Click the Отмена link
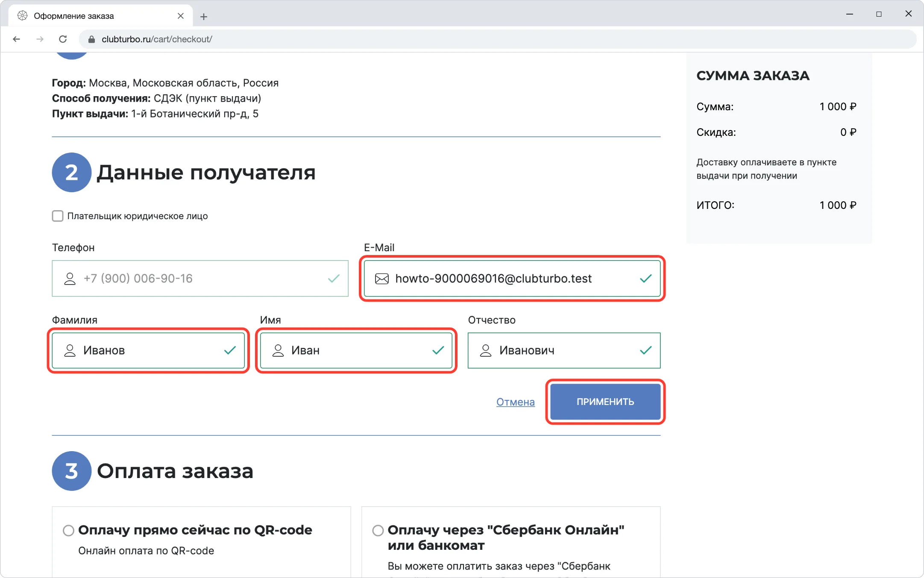This screenshot has height=578, width=924. [x=515, y=402]
